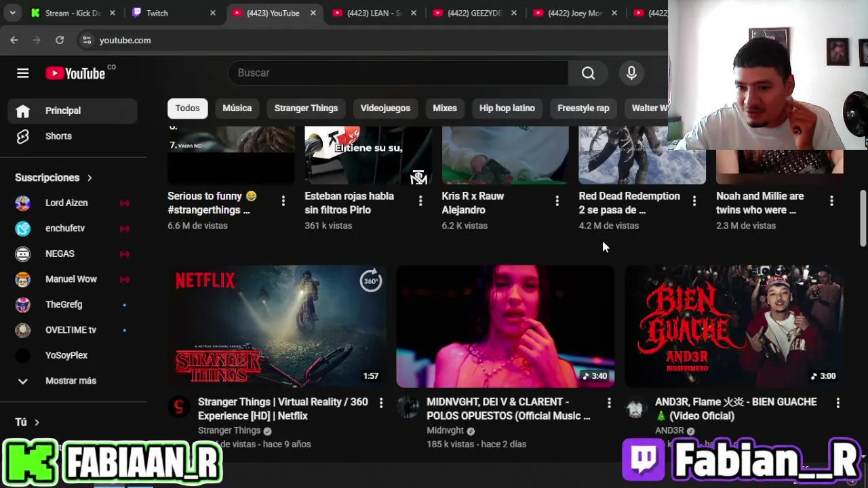Start voice search with microphone icon
The height and width of the screenshot is (488, 868).
click(631, 73)
